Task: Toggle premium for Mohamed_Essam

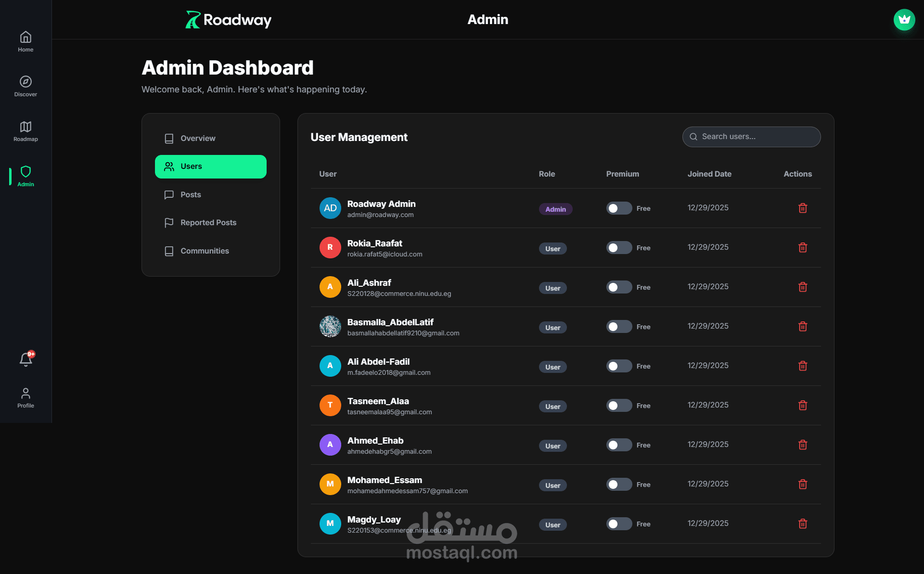Action: click(x=618, y=485)
